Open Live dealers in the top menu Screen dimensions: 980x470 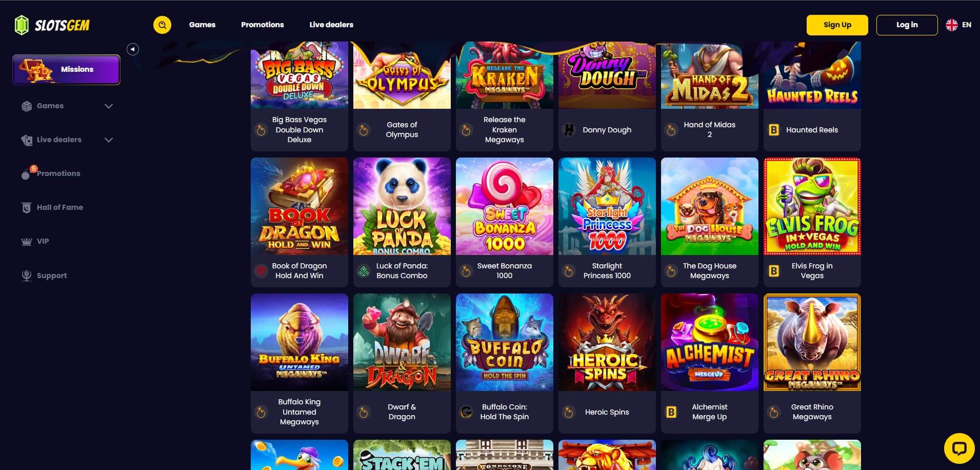(331, 25)
